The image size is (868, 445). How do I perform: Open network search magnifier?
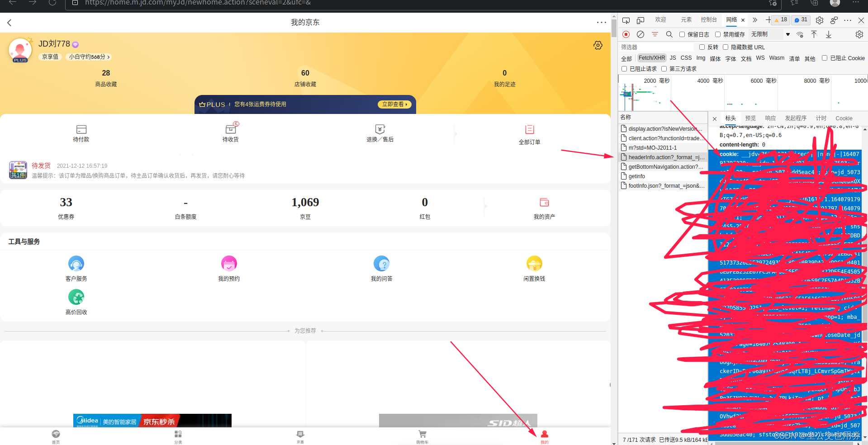[669, 34]
